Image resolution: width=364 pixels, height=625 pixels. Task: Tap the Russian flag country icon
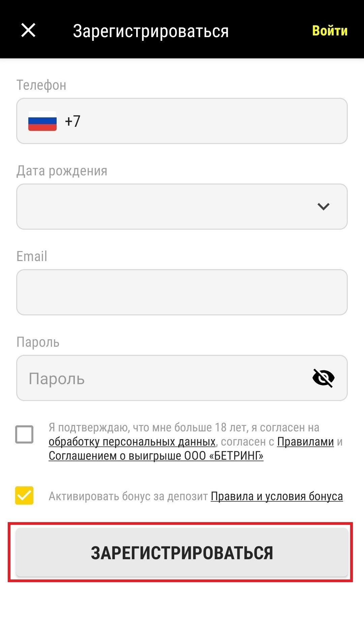[42, 121]
